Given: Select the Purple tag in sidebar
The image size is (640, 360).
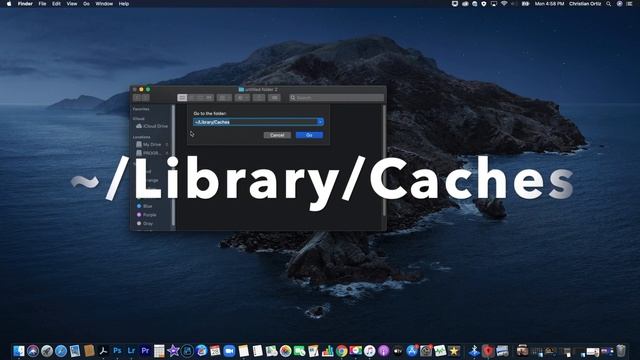Looking at the screenshot, I should (147, 215).
